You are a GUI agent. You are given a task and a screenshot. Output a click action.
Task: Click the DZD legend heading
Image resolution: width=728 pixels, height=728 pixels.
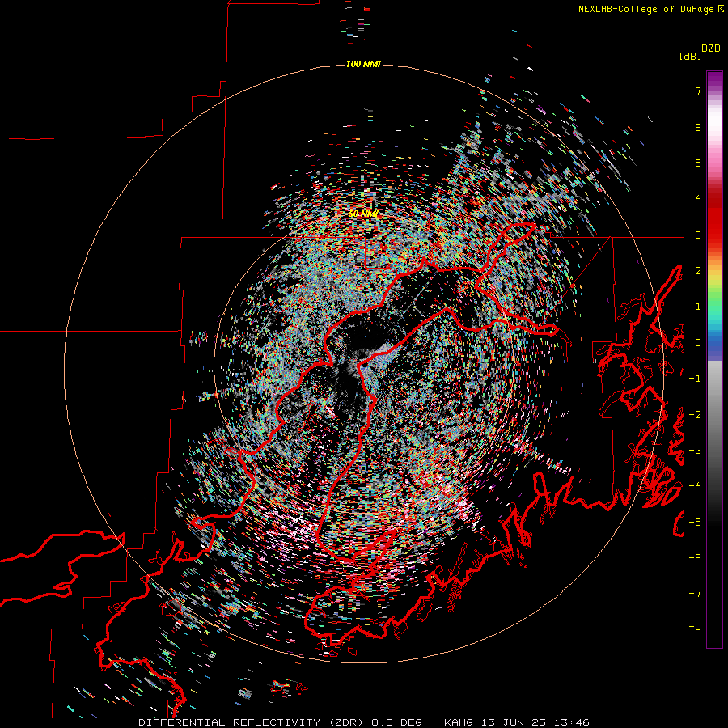711,49
